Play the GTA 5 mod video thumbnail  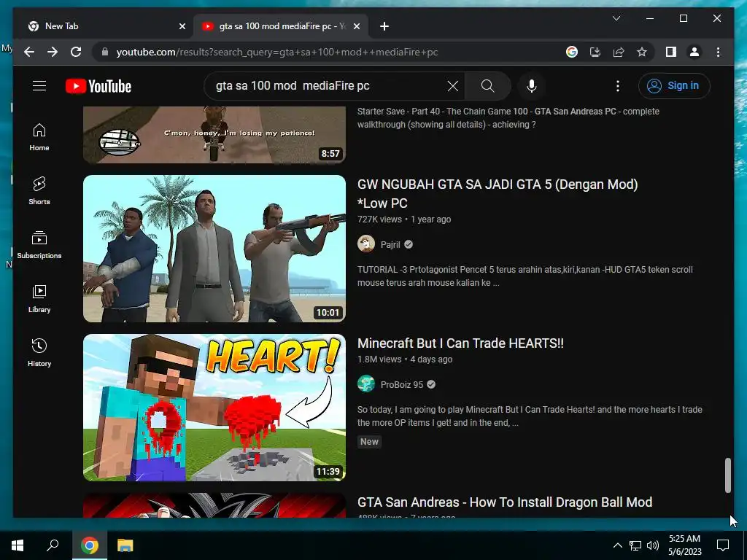click(x=214, y=249)
